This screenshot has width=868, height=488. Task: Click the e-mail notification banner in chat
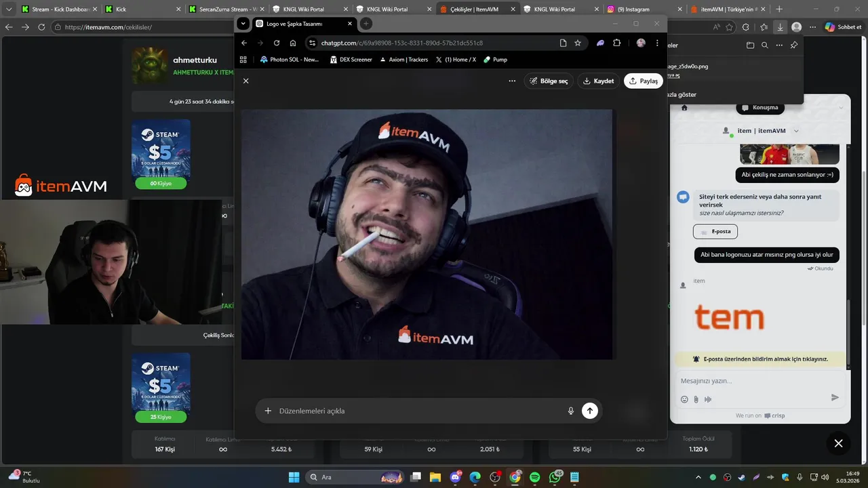point(759,359)
